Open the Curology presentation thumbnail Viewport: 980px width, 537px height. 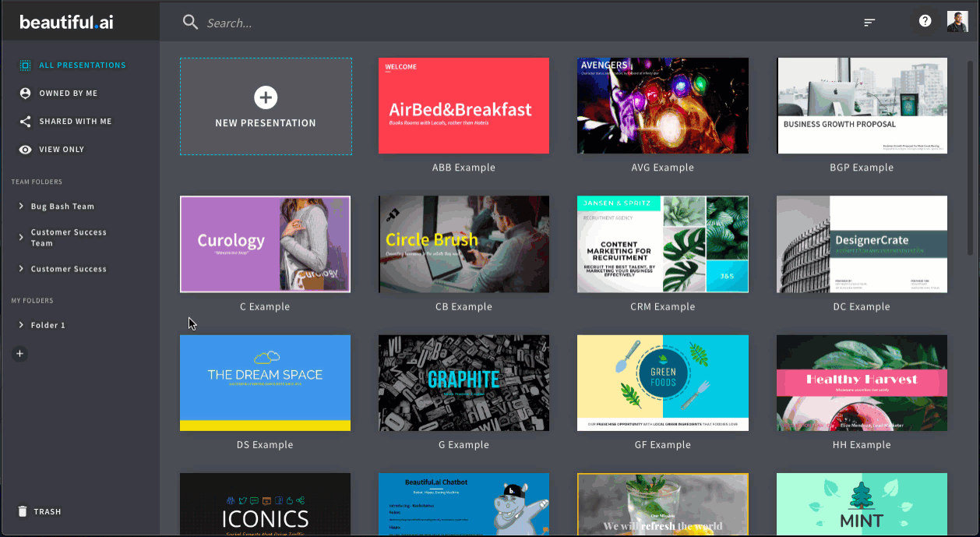pyautogui.click(x=265, y=244)
